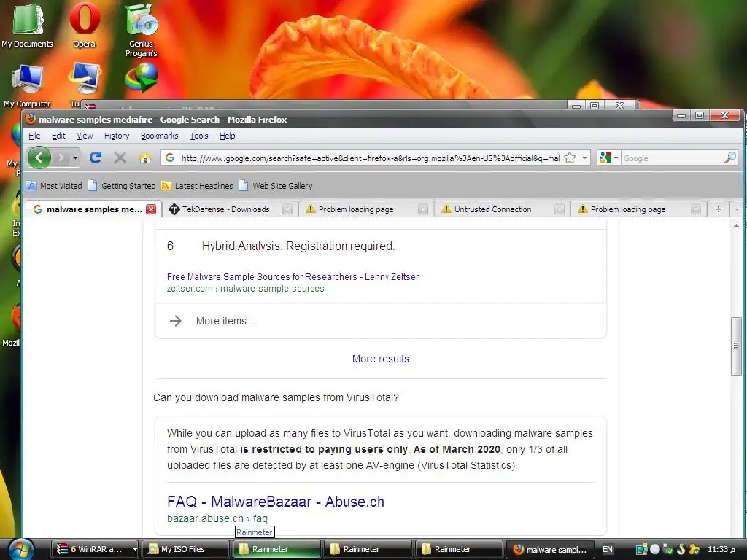747x560 pixels.
Task: Select the malware samples Google search tab
Action: 94,209
